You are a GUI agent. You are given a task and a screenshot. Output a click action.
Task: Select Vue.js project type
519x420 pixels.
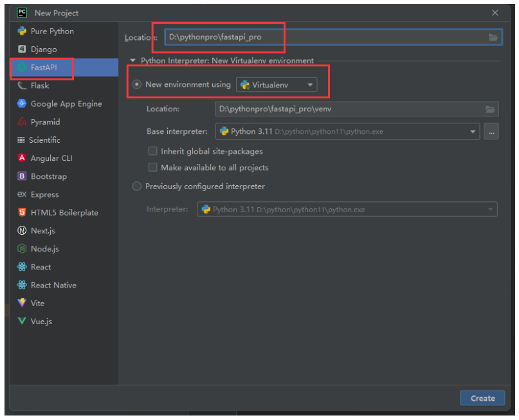click(x=64, y=321)
